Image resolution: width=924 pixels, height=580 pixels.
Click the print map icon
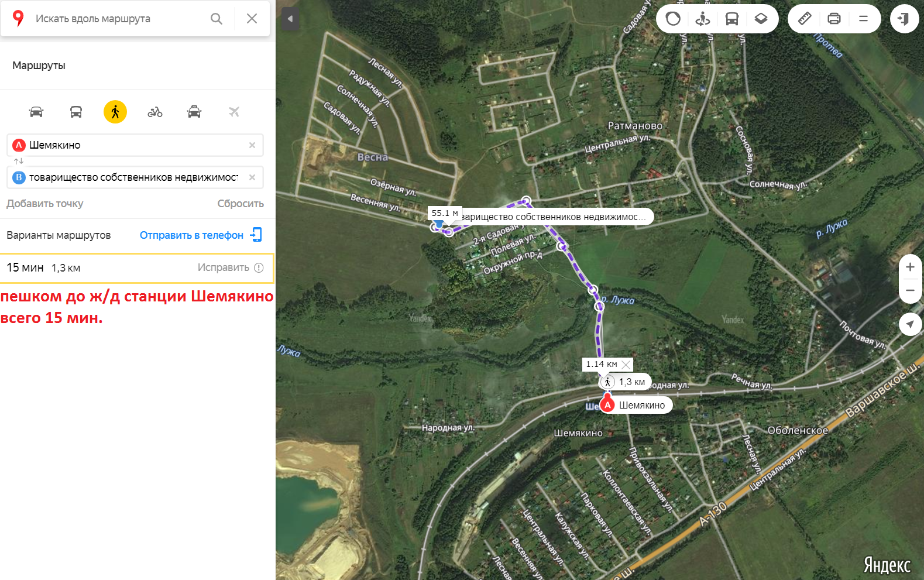pyautogui.click(x=834, y=19)
